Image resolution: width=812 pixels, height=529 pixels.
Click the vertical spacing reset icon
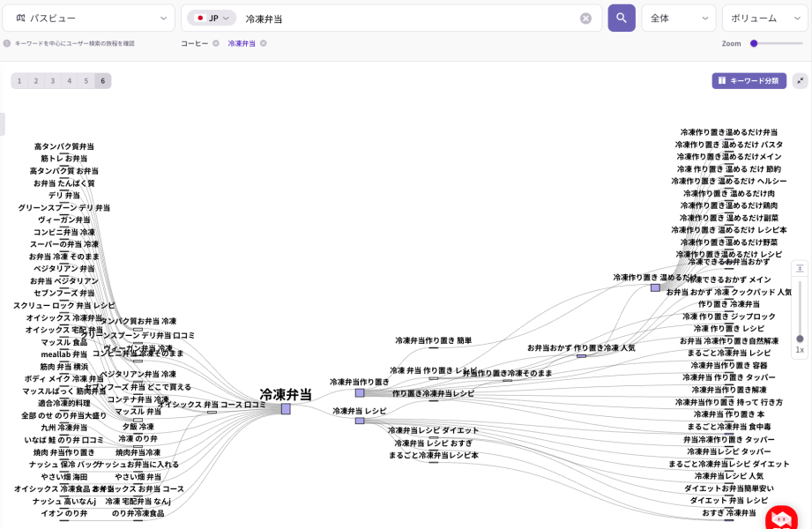[800, 268]
